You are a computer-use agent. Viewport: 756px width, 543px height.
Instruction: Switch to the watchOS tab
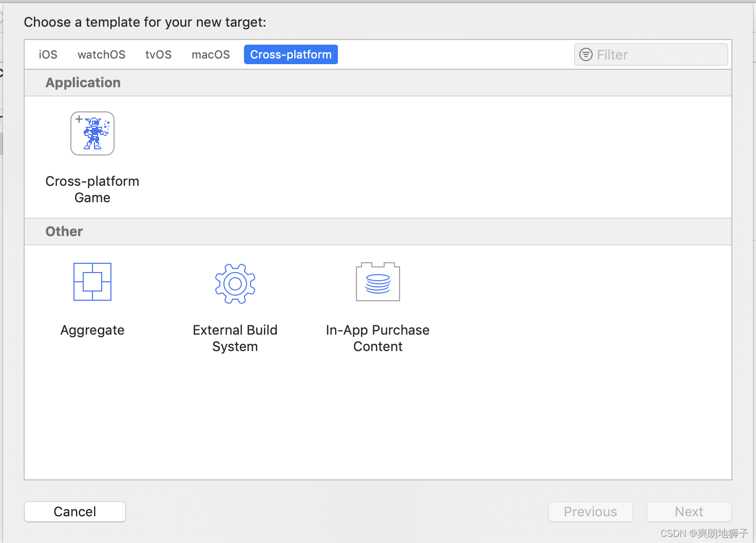[x=102, y=54]
